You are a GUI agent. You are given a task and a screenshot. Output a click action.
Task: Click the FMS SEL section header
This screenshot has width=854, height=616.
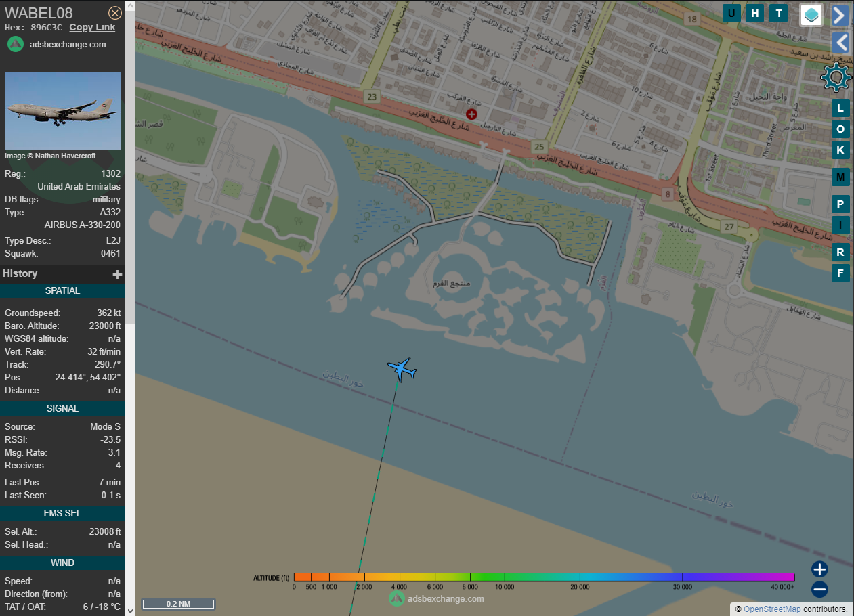tap(62, 513)
